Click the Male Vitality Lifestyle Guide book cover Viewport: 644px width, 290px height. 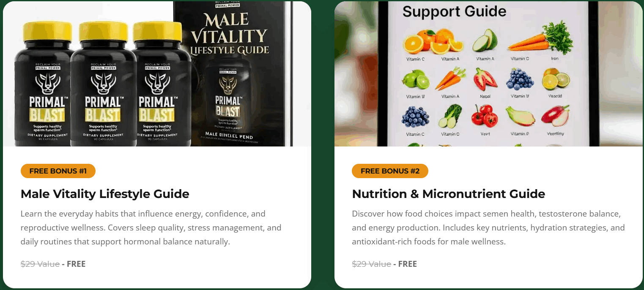point(233,74)
